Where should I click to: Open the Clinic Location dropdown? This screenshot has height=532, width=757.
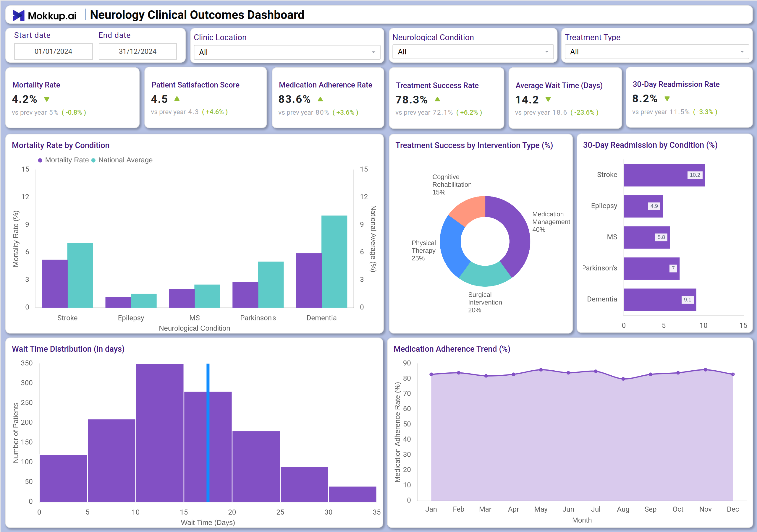[x=287, y=52]
